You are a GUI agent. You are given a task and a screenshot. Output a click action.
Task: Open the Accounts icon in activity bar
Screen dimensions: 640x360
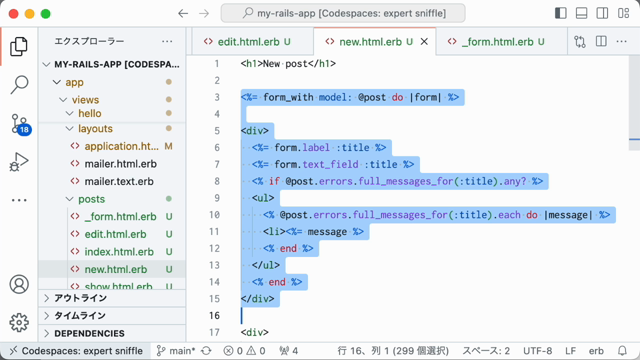point(19,284)
